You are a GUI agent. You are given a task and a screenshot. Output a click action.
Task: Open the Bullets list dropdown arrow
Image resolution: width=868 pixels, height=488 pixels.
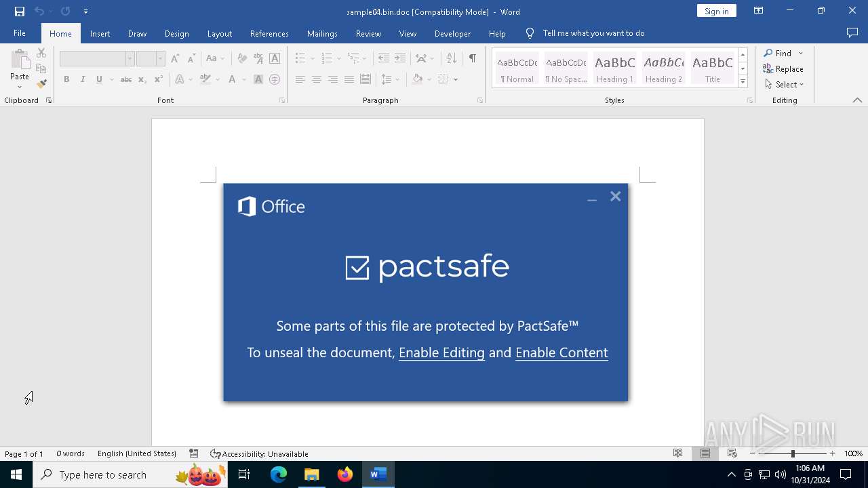[x=313, y=59]
